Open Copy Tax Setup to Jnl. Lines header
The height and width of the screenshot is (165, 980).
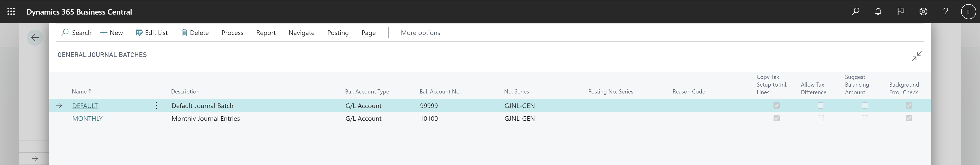pos(772,85)
